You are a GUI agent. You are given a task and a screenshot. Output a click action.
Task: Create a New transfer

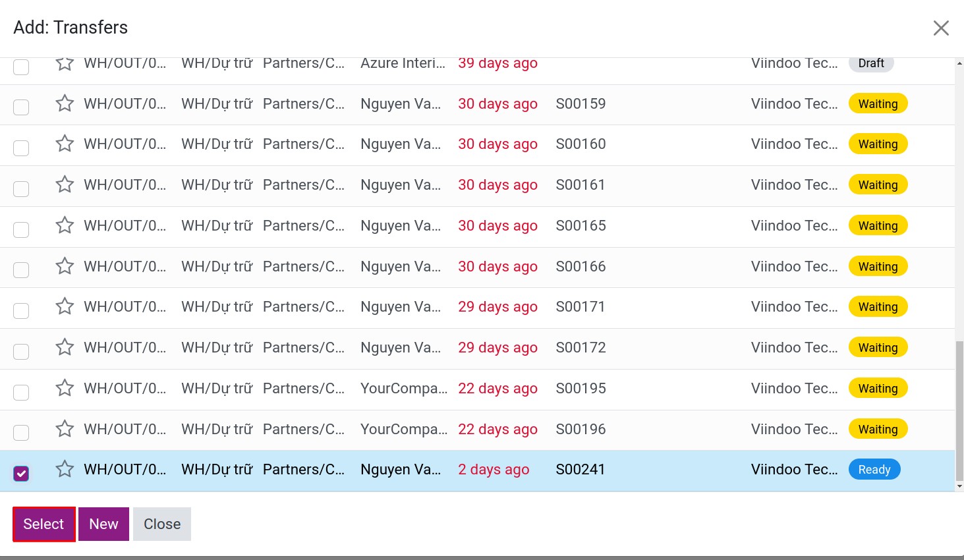[x=103, y=524]
